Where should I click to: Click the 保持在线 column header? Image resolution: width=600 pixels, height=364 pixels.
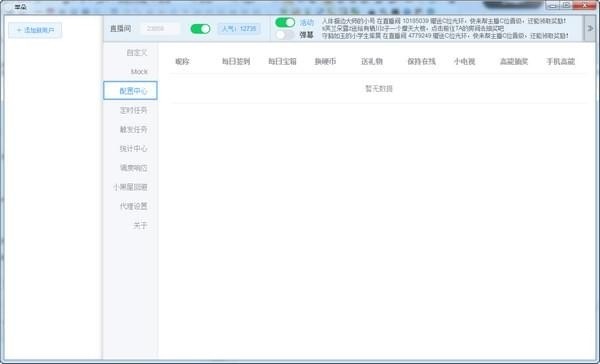click(421, 61)
